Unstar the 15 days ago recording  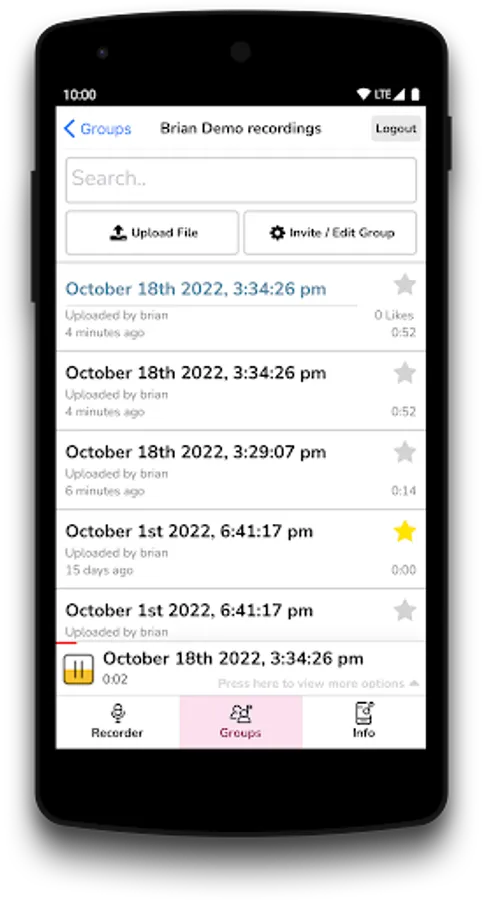(x=405, y=532)
